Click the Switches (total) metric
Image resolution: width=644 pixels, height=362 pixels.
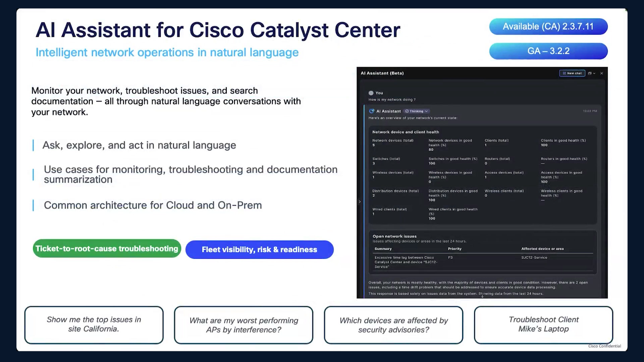(386, 161)
